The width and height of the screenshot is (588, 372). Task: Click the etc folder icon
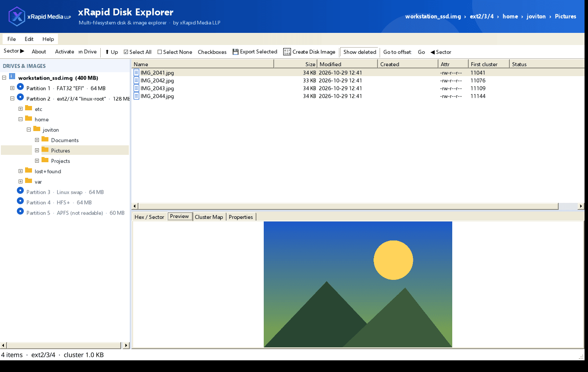(x=29, y=108)
